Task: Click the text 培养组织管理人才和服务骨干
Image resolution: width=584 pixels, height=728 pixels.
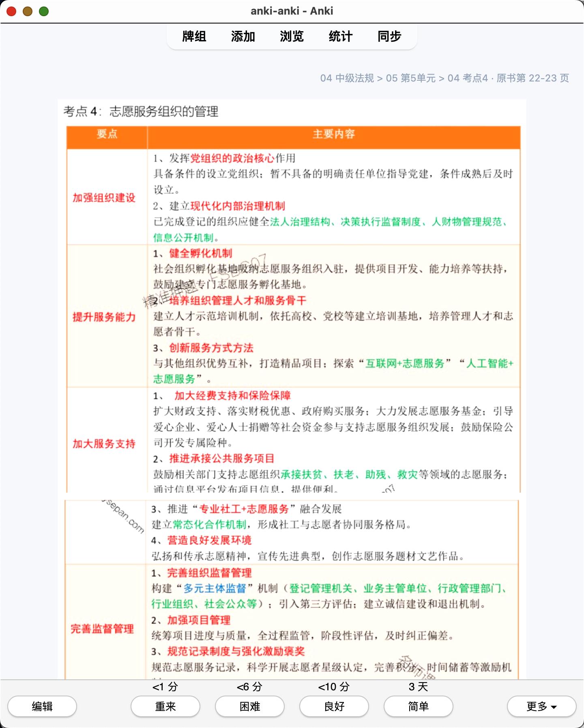Action: click(238, 300)
